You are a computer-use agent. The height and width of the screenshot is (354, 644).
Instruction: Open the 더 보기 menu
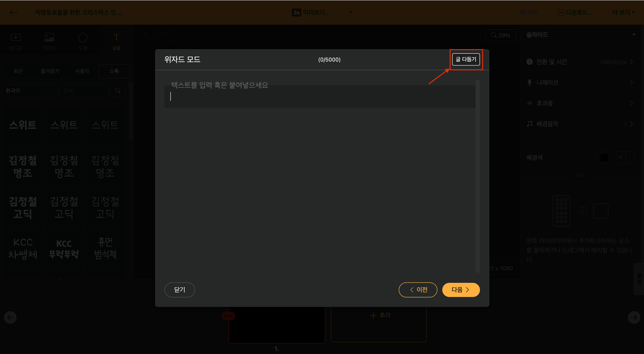tap(623, 13)
